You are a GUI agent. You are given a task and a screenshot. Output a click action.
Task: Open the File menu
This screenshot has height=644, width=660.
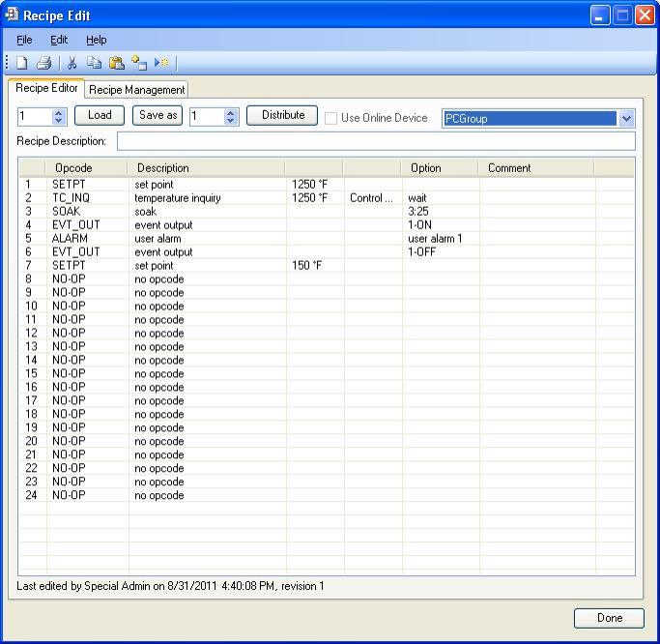coord(24,40)
